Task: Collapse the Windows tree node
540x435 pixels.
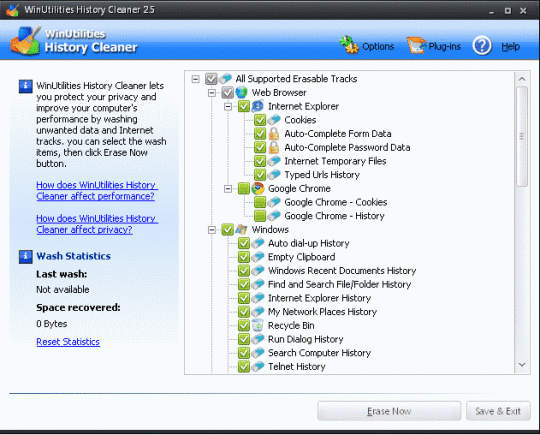Action: [212, 230]
